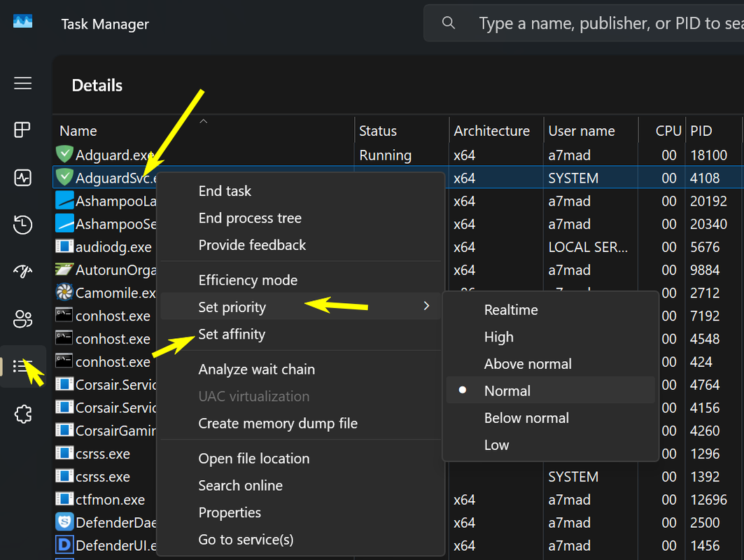Select the audiodg.exe process name
The height and width of the screenshot is (560, 744).
pos(114,247)
